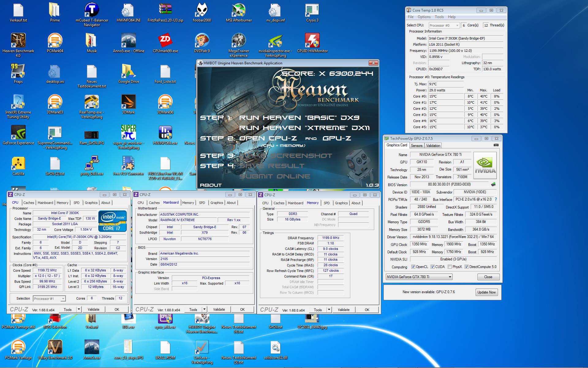This screenshot has height=368, width=588.
Task: Open Intel Extreme Tuning Utility icon
Action: pyautogui.click(x=18, y=106)
